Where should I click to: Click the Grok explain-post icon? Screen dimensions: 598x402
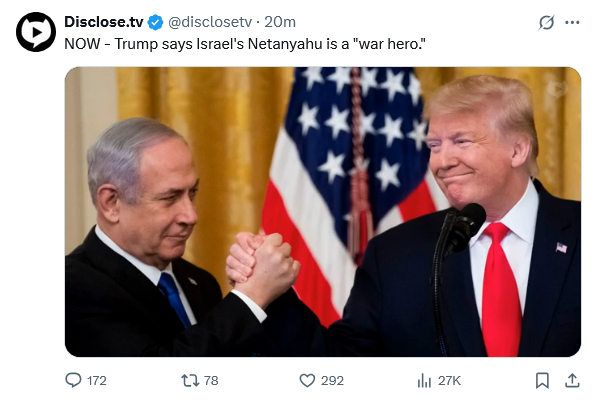pos(546,23)
